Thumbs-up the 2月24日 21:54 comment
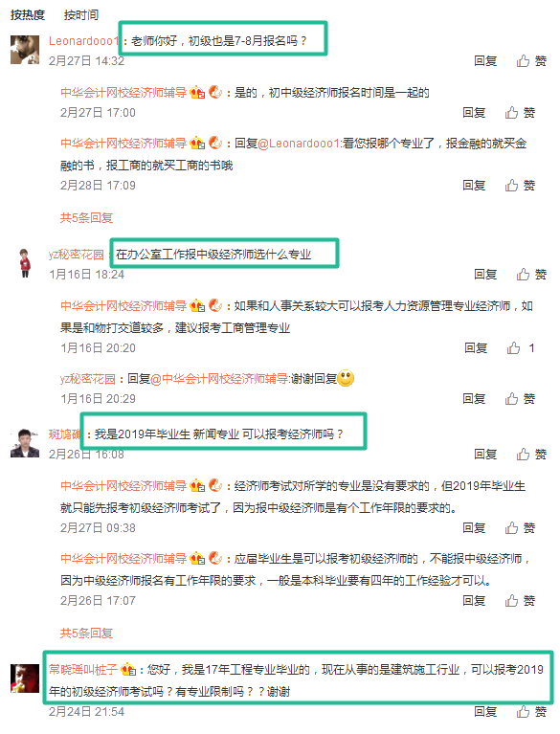 point(531,712)
